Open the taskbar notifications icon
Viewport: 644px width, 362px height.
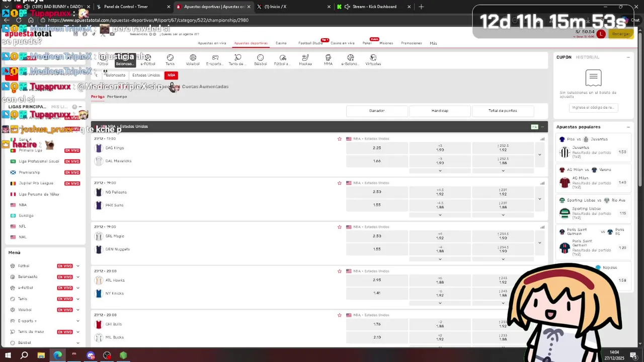coord(634,355)
